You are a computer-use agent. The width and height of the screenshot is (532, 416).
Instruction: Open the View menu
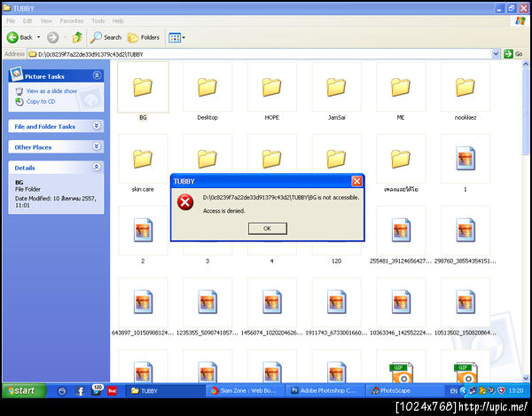tap(46, 21)
